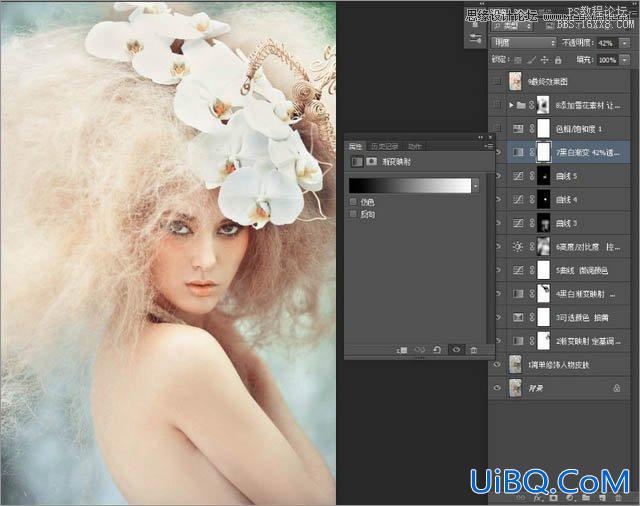
Task: Click the folder icon of 8添加雪花素材 group
Action: pos(521,105)
